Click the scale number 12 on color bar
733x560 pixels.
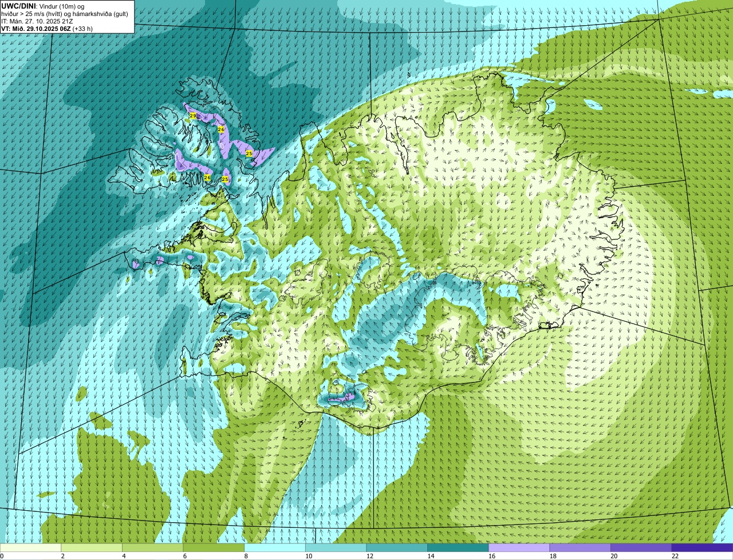pyautogui.click(x=369, y=556)
